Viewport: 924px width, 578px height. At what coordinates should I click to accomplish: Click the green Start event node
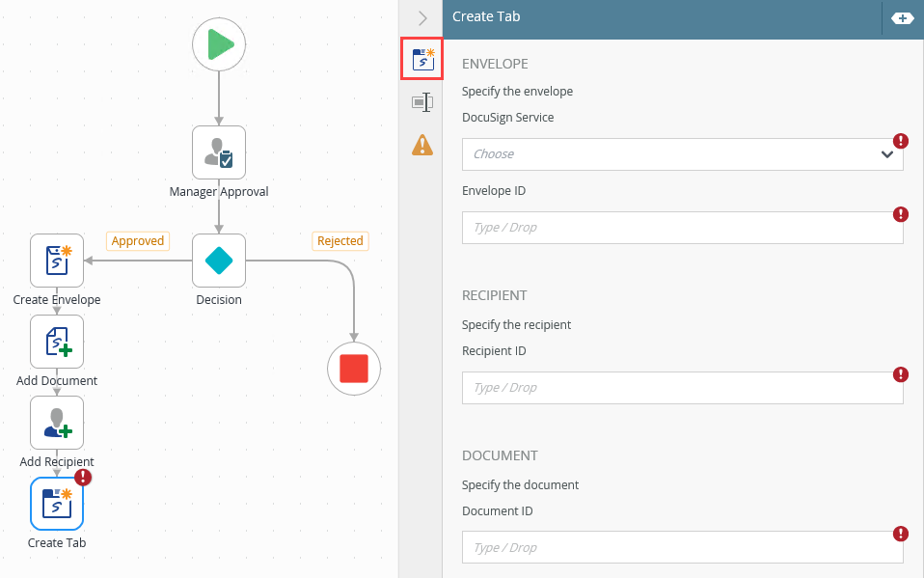tap(219, 45)
